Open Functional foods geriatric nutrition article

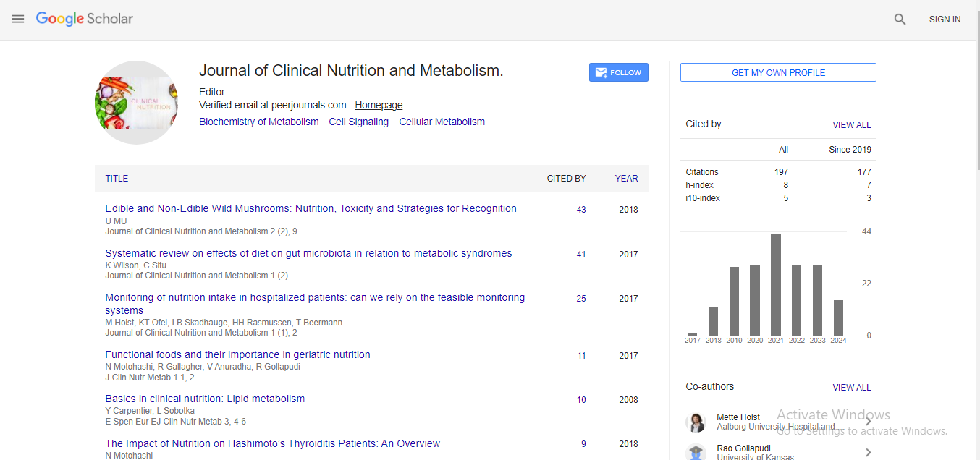[237, 354]
